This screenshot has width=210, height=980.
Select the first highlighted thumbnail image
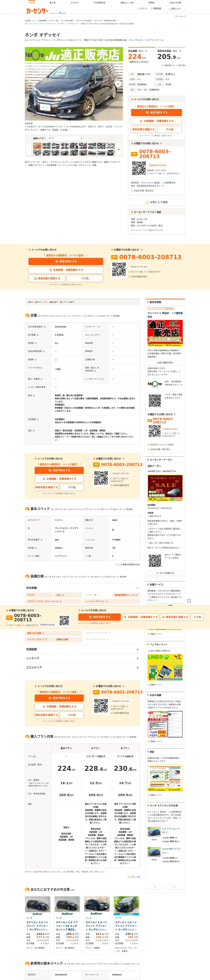37,146
